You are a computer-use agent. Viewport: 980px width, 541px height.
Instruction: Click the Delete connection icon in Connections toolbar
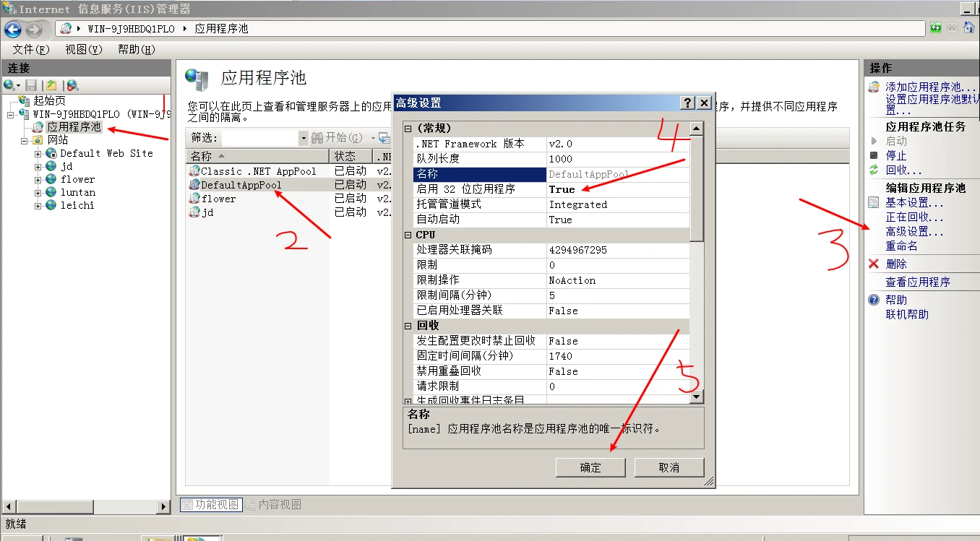point(72,85)
